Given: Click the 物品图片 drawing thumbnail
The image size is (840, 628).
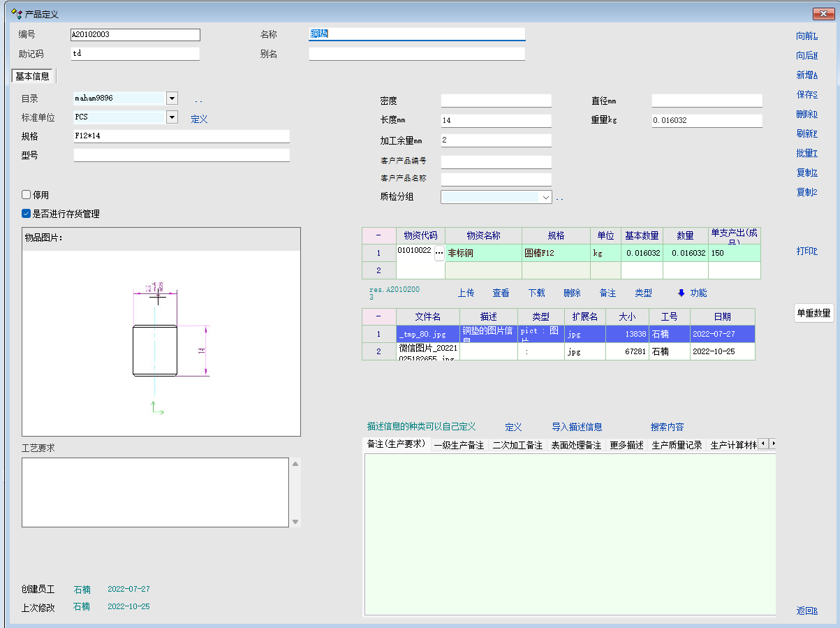Looking at the screenshot, I should 161,342.
